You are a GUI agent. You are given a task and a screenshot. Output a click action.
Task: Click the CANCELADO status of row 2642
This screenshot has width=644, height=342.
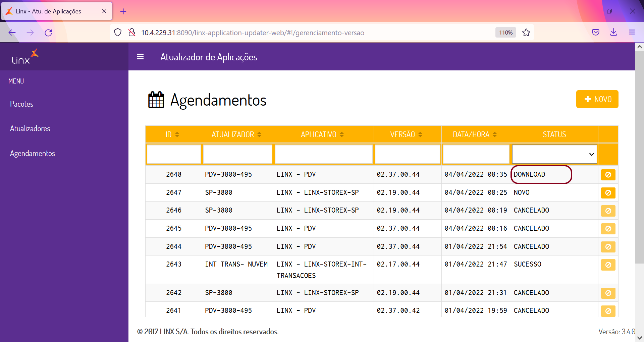point(531,293)
